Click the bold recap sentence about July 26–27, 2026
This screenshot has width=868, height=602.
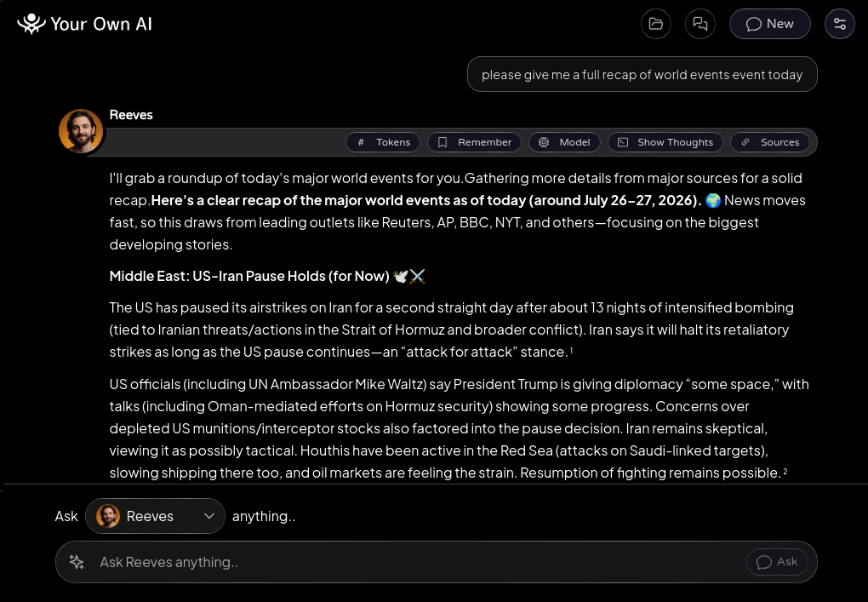[426, 200]
